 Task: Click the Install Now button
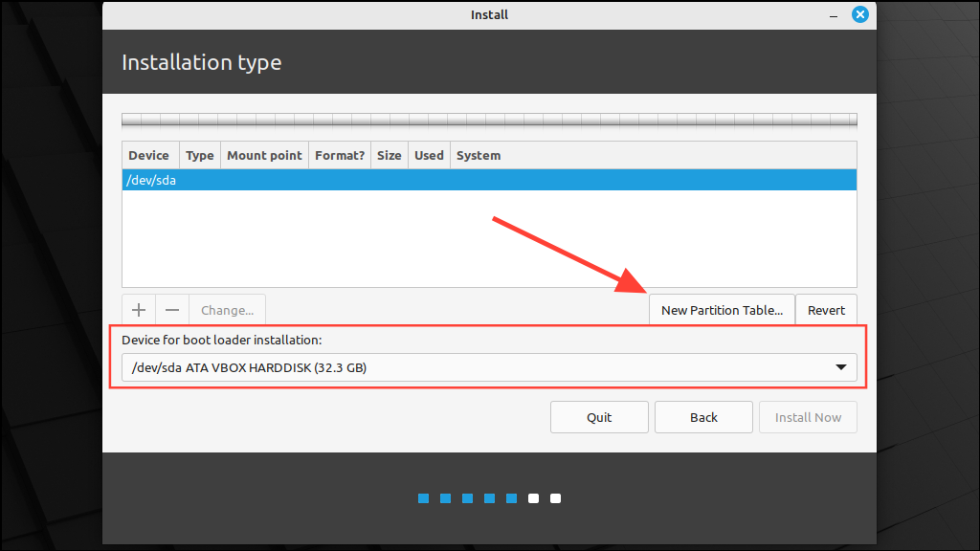(808, 417)
